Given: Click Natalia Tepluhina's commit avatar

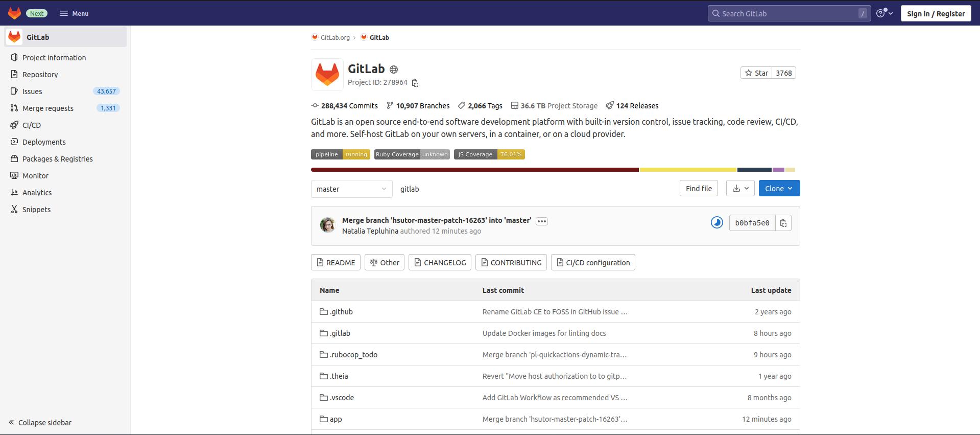Looking at the screenshot, I should click(x=327, y=225).
